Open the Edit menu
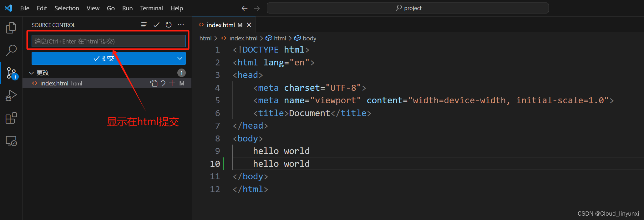The width and height of the screenshot is (644, 220). click(x=42, y=8)
